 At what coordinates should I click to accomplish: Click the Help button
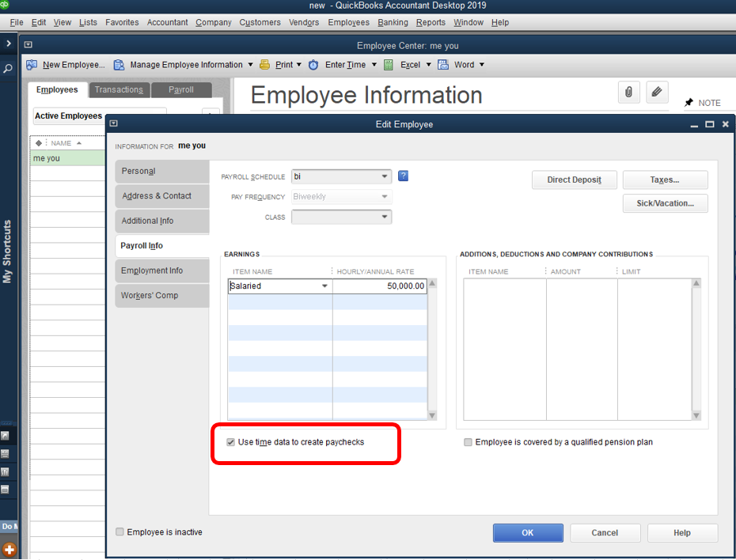point(682,533)
